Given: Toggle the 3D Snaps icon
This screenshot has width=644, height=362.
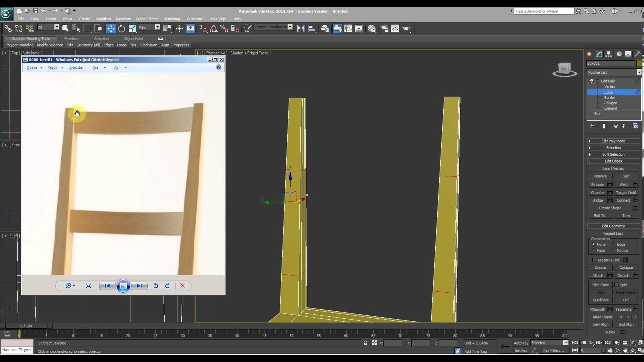Looking at the screenshot, I should [x=203, y=28].
